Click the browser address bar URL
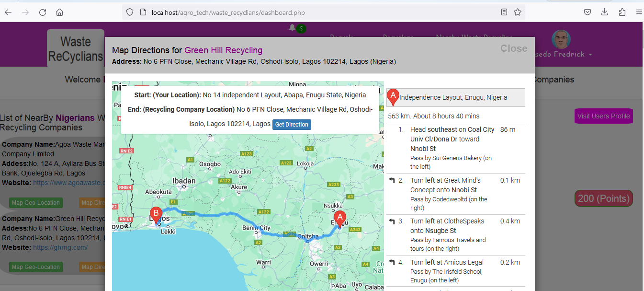 click(x=228, y=13)
